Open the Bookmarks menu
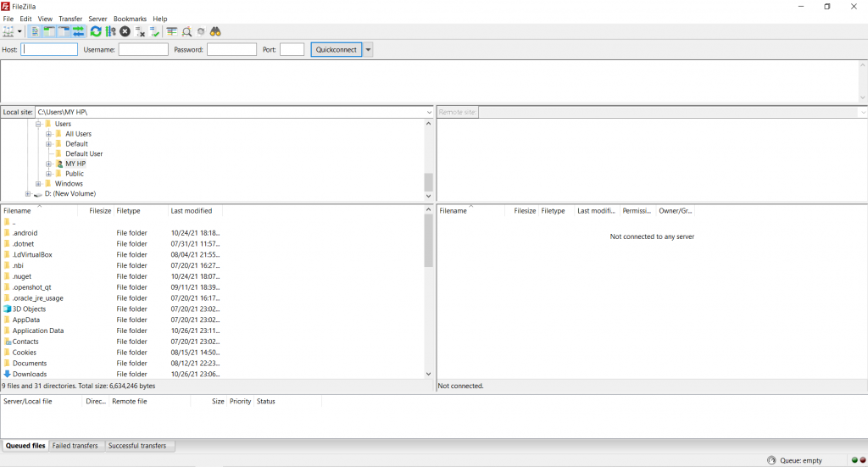The image size is (868, 467). [x=130, y=19]
